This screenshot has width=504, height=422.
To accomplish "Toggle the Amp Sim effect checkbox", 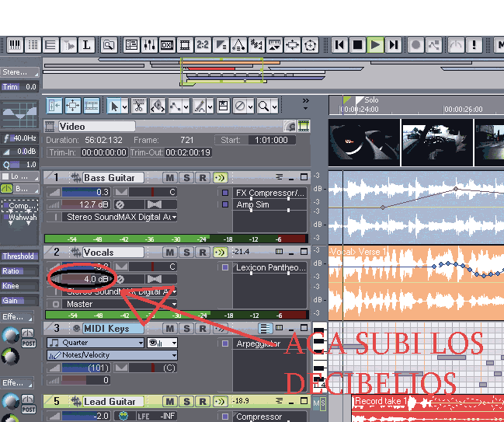I will pos(225,204).
